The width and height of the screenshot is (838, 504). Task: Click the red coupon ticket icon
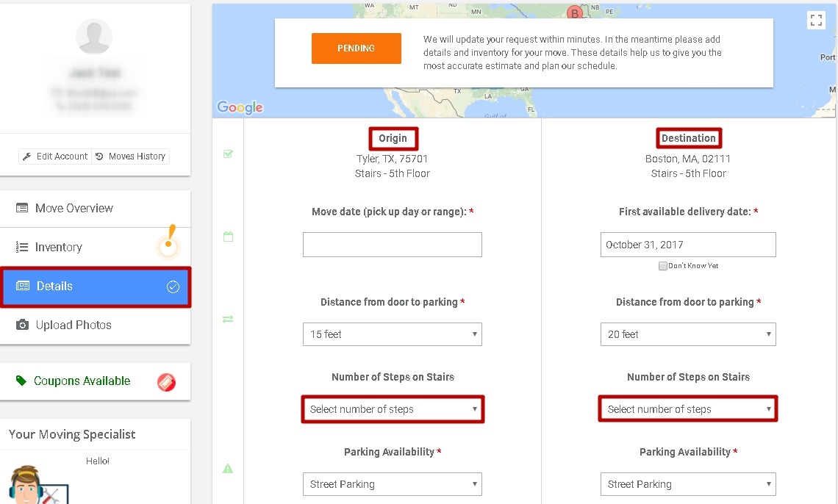[166, 382]
